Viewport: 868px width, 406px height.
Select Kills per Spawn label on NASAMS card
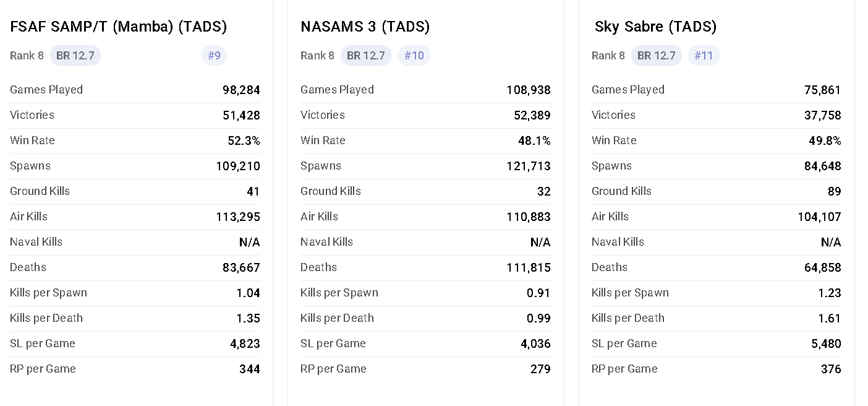coord(339,293)
